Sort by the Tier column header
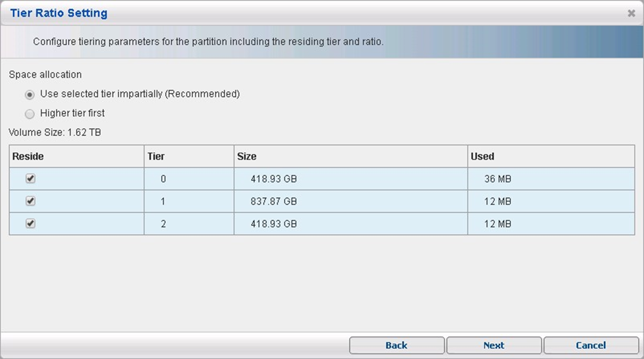Viewport: 644px width, 359px height. 156,156
